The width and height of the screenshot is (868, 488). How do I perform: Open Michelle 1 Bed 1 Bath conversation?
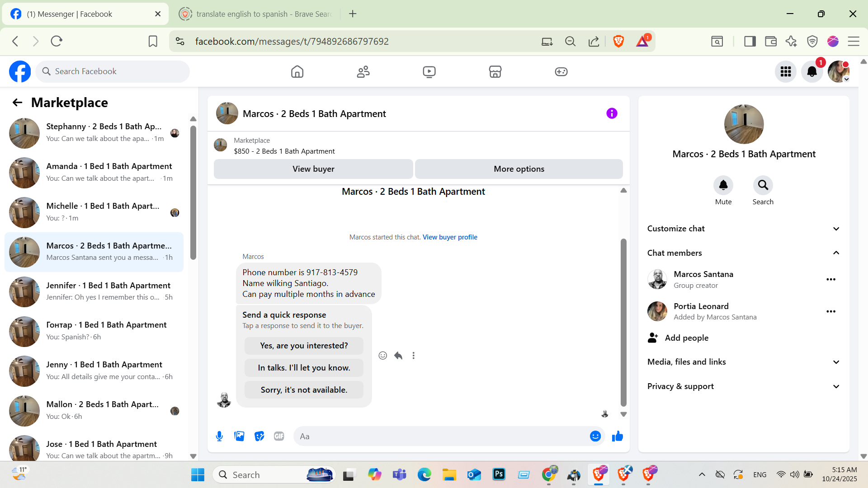pyautogui.click(x=94, y=212)
